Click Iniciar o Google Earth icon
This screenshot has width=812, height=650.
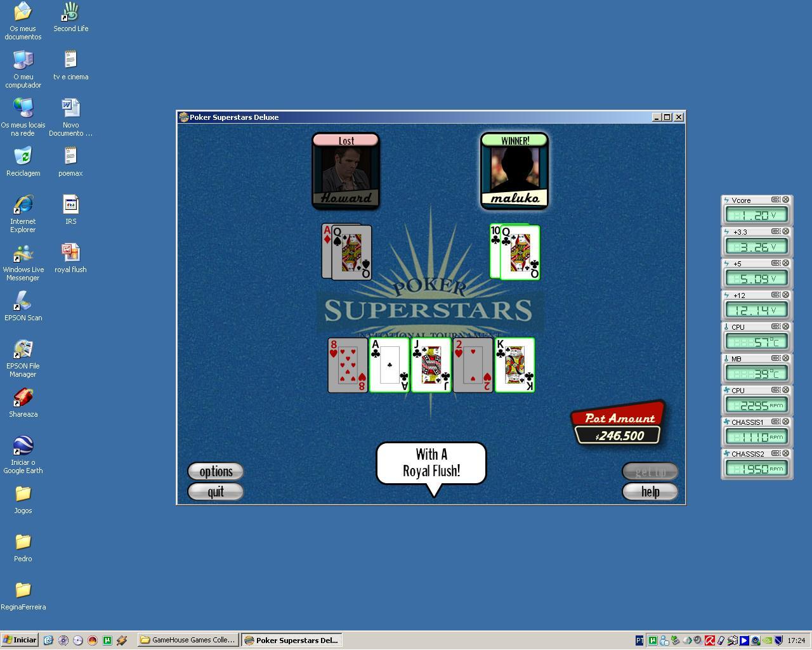[x=23, y=455]
